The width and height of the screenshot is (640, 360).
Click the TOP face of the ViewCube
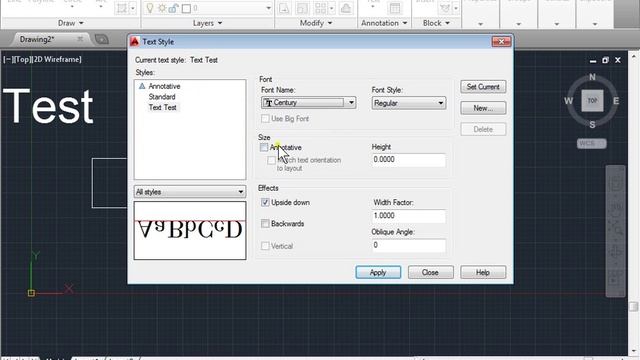tap(592, 100)
